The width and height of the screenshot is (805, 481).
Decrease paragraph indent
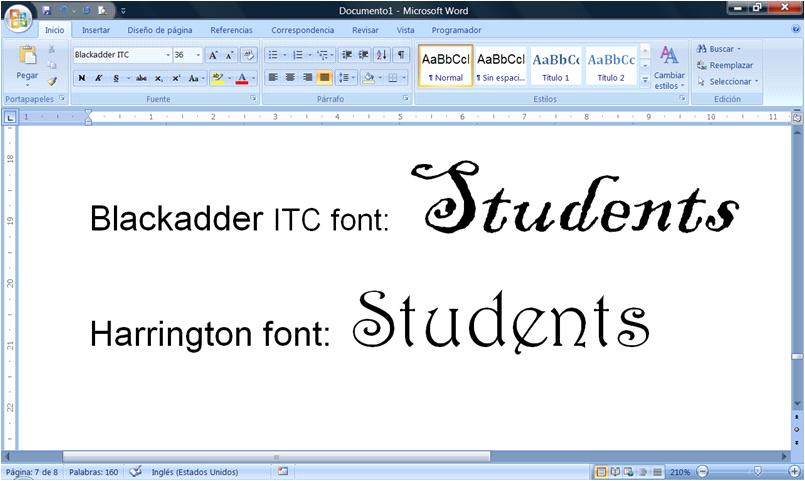click(x=347, y=55)
